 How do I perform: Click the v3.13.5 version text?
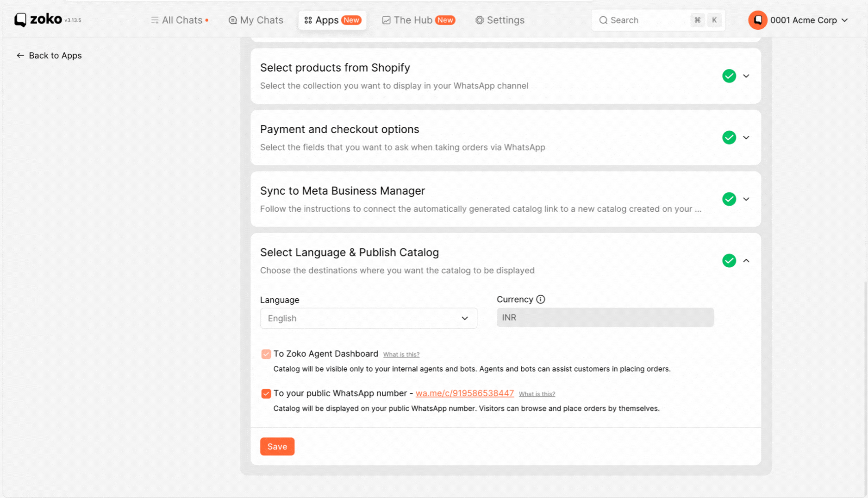[x=73, y=20]
